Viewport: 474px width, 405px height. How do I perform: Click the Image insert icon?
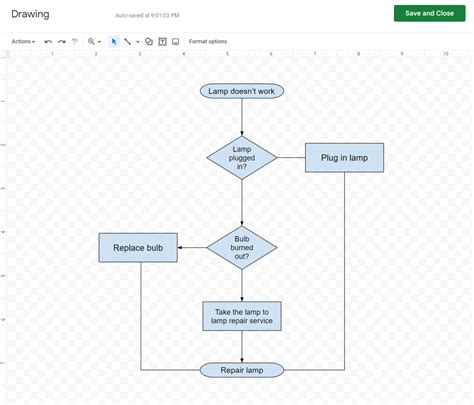175,41
